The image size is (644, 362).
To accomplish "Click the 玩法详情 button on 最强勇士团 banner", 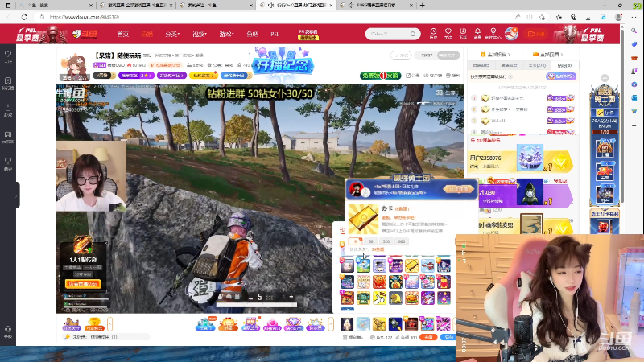I will 458,189.
